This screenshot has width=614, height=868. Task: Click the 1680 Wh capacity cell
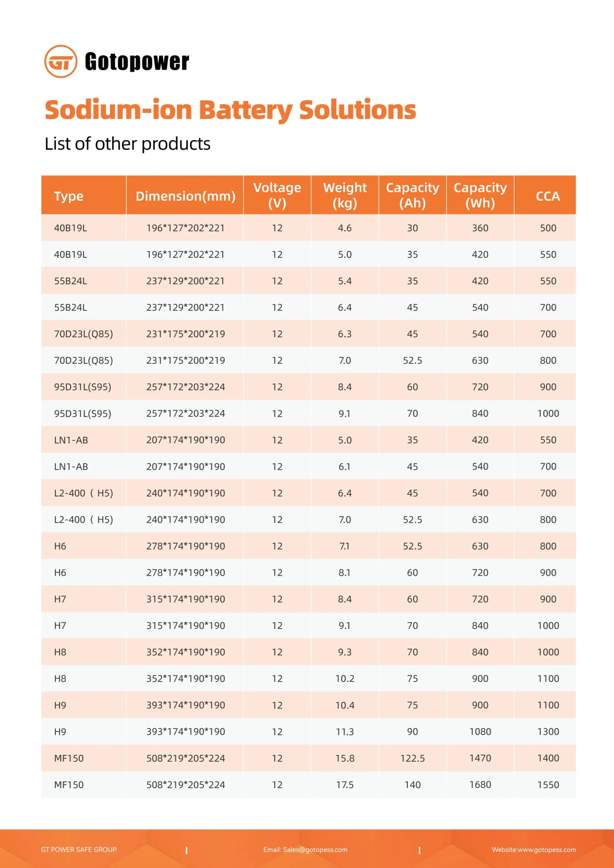click(480, 785)
